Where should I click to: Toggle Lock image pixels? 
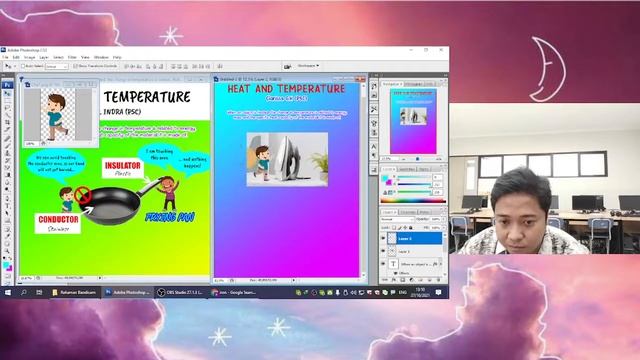click(x=400, y=227)
